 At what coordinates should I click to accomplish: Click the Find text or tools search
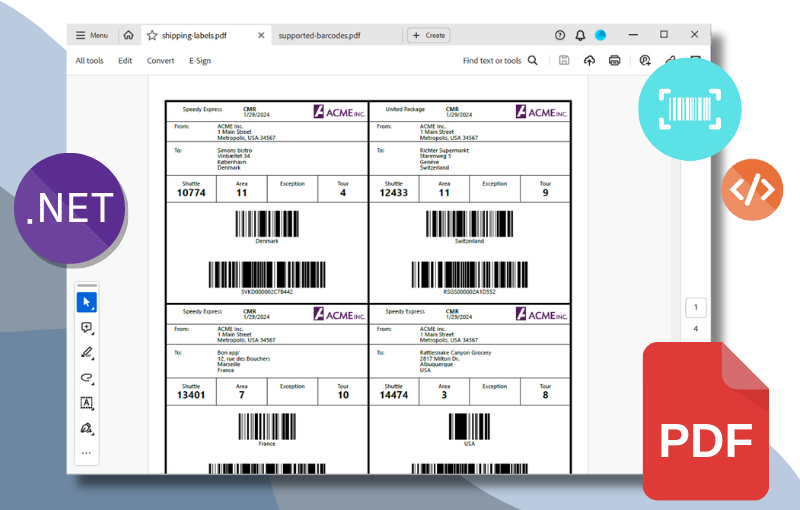click(x=500, y=61)
